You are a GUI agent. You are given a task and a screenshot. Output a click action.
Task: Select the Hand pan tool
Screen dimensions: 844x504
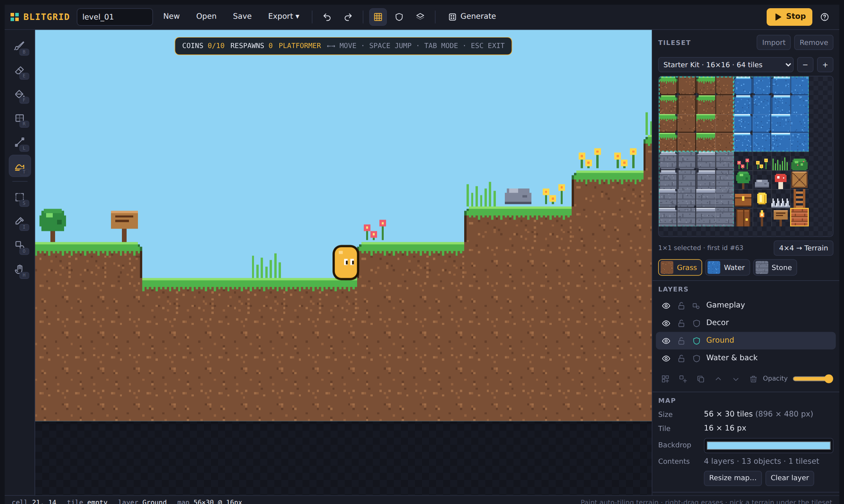(20, 269)
